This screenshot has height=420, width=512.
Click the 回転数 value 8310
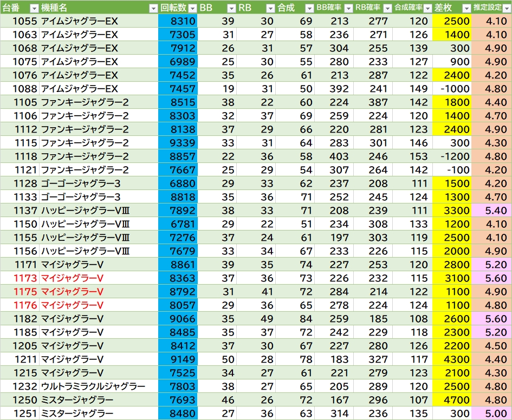[x=183, y=21]
